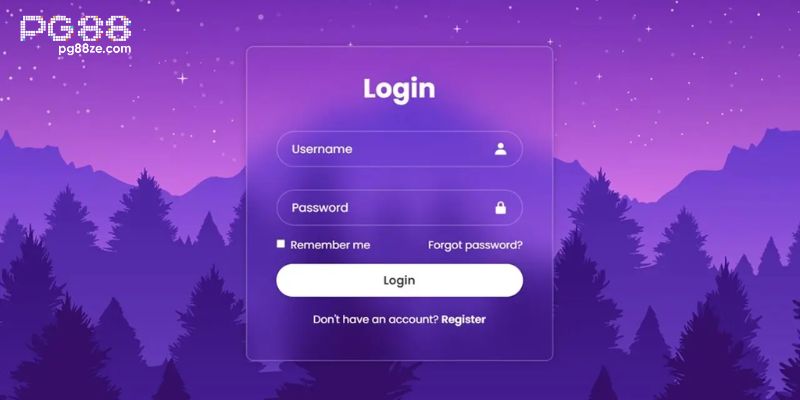Click the padlock icon in Password field

501,208
